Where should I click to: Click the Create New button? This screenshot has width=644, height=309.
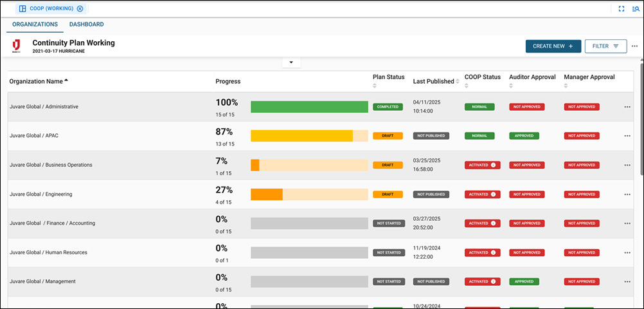(553, 46)
